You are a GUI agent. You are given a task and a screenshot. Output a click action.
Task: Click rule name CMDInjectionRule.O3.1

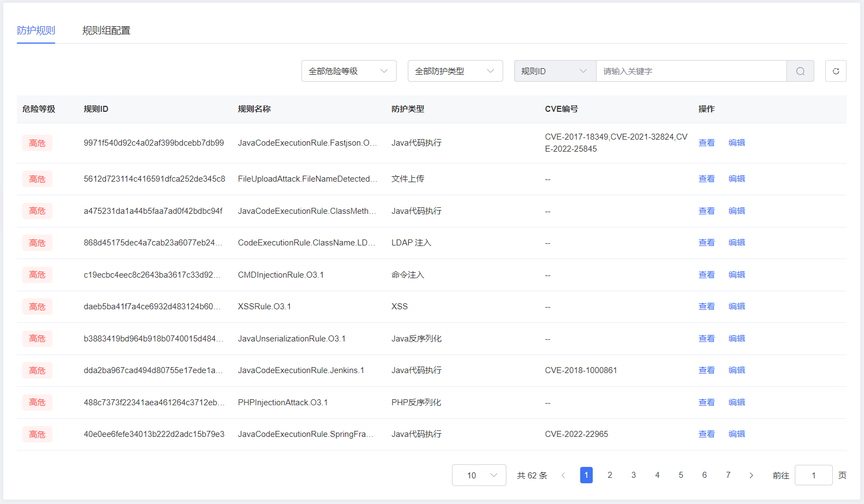(281, 275)
